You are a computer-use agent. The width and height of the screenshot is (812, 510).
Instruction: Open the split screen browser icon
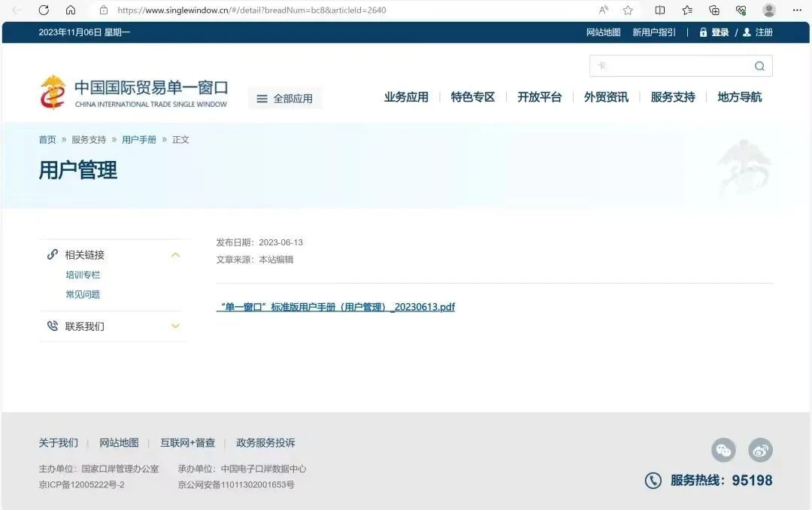(660, 10)
